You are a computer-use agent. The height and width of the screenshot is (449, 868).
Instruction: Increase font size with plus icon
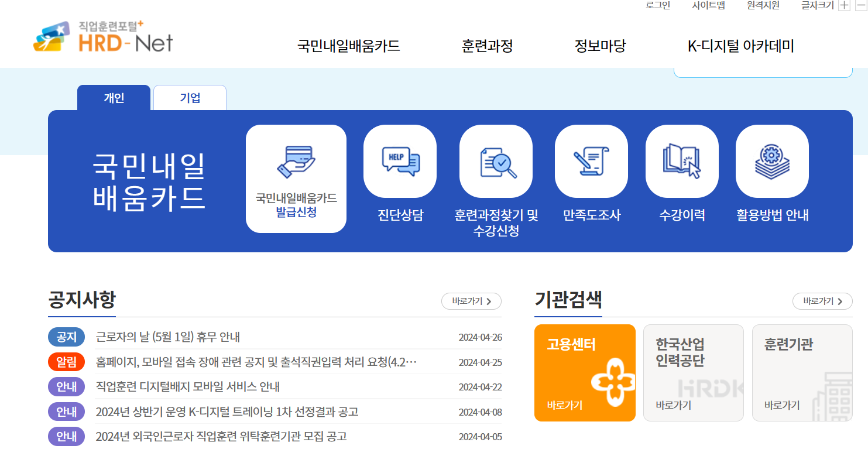pos(844,6)
